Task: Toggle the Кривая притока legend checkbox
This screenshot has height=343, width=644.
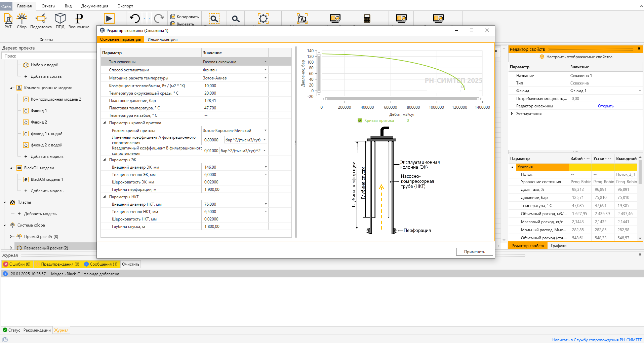Action: click(x=360, y=121)
